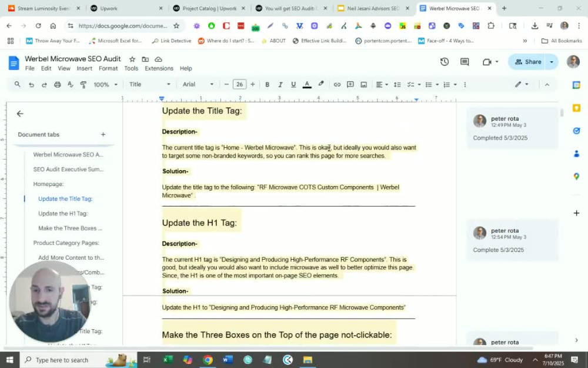
Task: Insert an image
Action: tap(364, 84)
